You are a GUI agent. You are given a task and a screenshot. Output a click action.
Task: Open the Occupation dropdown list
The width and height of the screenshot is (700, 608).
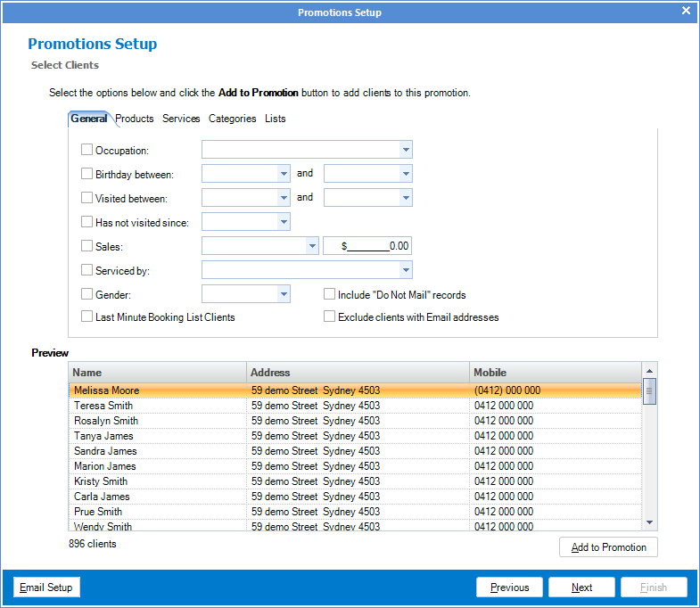[406, 151]
